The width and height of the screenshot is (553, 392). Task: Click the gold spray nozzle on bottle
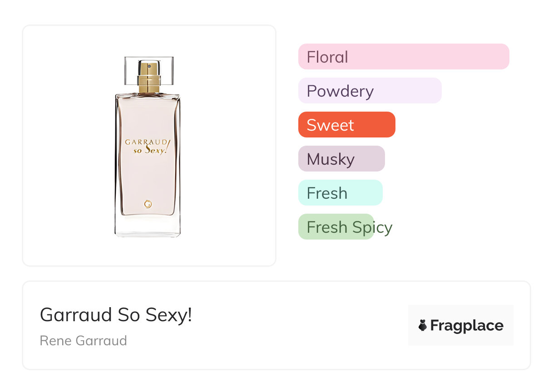tap(149, 77)
